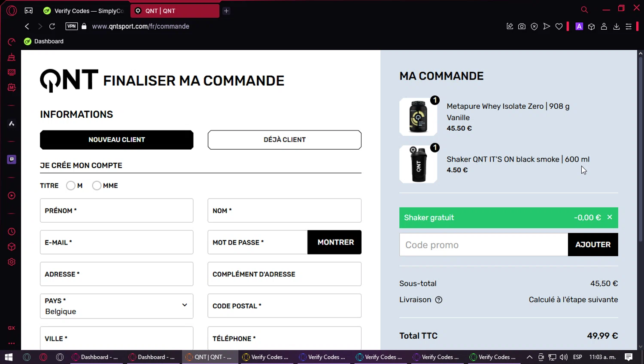The image size is (644, 364).
Task: Switch to DÉJÀ CLIENT tab
Action: [x=285, y=140]
